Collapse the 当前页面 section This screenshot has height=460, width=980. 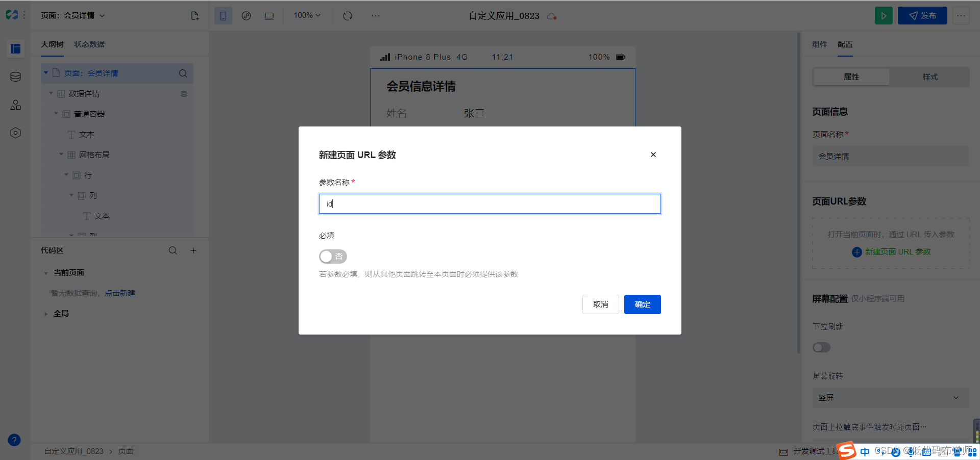tap(46, 273)
